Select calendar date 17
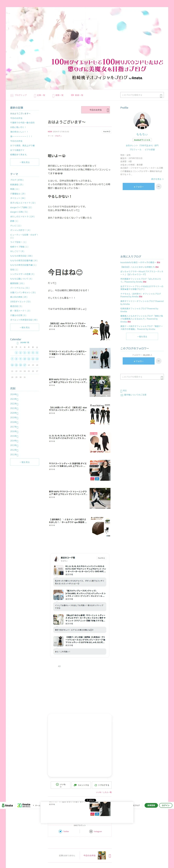Viewport: 174px width, 868px height. pyautogui.click(x=24, y=365)
